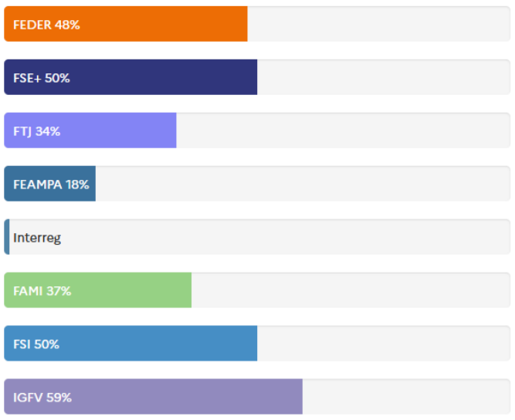Screen dimensions: 515x420
Task: Click the "FSE+ 50%" text label
Action: [42, 77]
